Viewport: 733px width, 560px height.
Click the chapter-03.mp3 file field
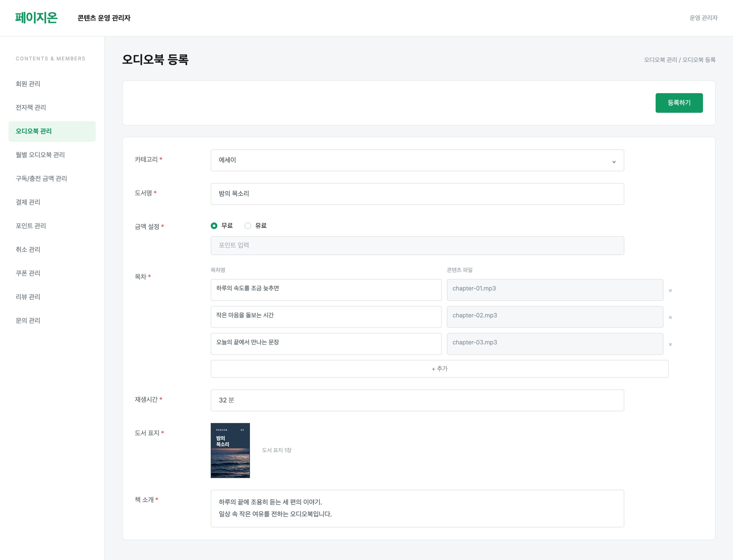tap(555, 344)
